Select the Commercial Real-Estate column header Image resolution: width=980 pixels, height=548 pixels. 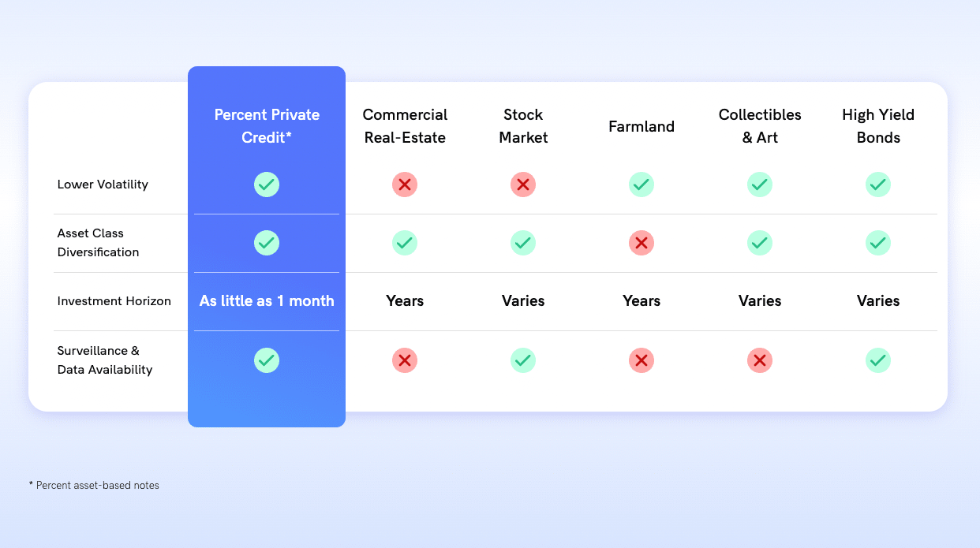405,126
